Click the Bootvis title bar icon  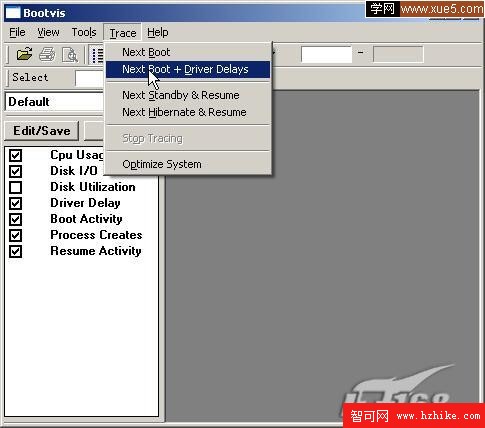(13, 13)
